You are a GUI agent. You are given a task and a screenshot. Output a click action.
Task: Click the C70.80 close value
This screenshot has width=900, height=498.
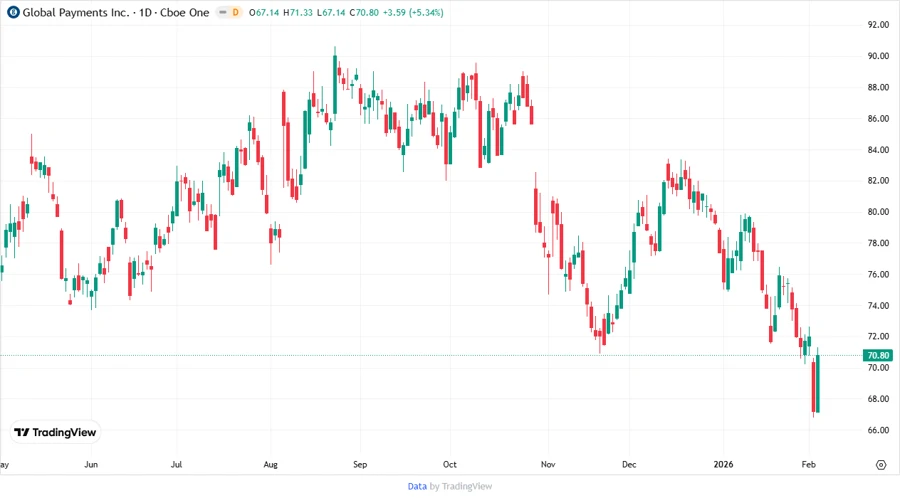pos(364,12)
